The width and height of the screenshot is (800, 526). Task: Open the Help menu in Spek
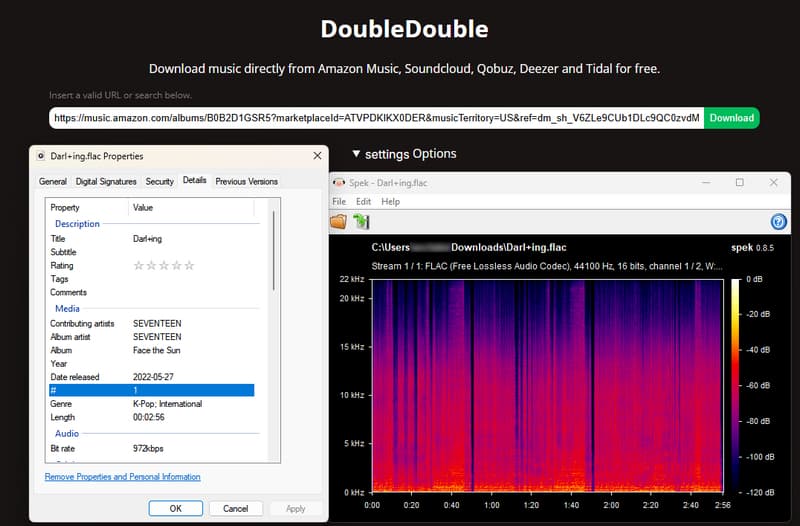[x=390, y=202]
